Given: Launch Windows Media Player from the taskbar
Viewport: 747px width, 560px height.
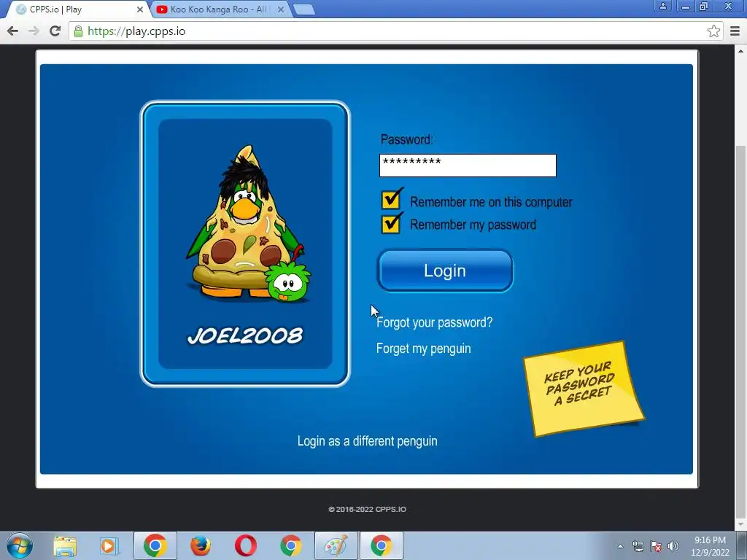Looking at the screenshot, I should click(109, 545).
